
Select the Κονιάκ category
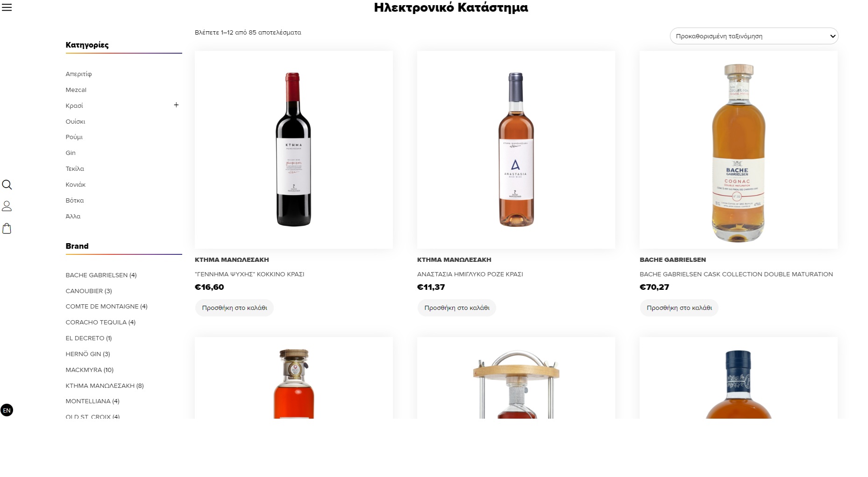click(x=76, y=184)
